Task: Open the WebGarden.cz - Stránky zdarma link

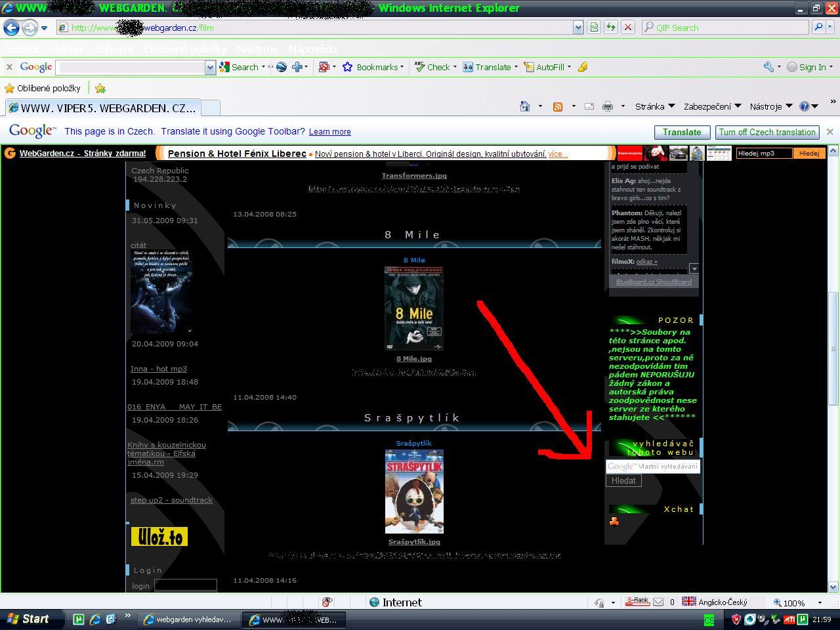Action: pyautogui.click(x=83, y=154)
